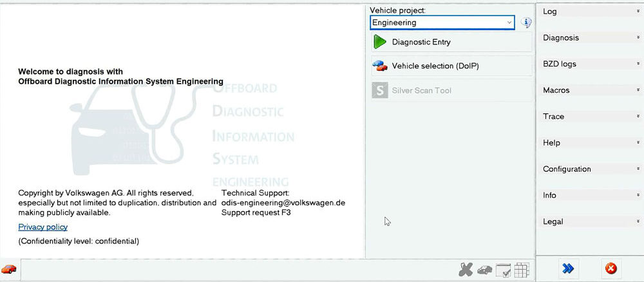
Task: Click the grid table status icon
Action: click(x=522, y=270)
